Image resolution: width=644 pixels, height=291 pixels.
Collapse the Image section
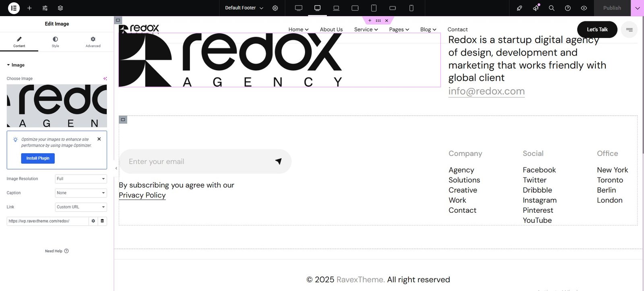coord(16,65)
